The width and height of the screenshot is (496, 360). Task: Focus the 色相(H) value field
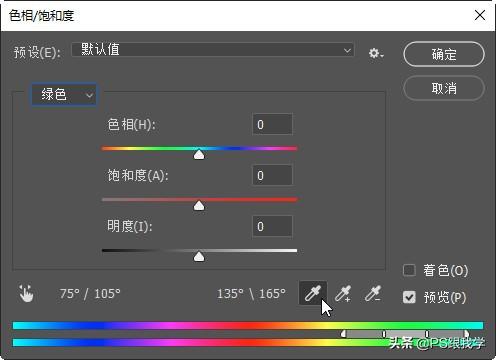coord(272,124)
